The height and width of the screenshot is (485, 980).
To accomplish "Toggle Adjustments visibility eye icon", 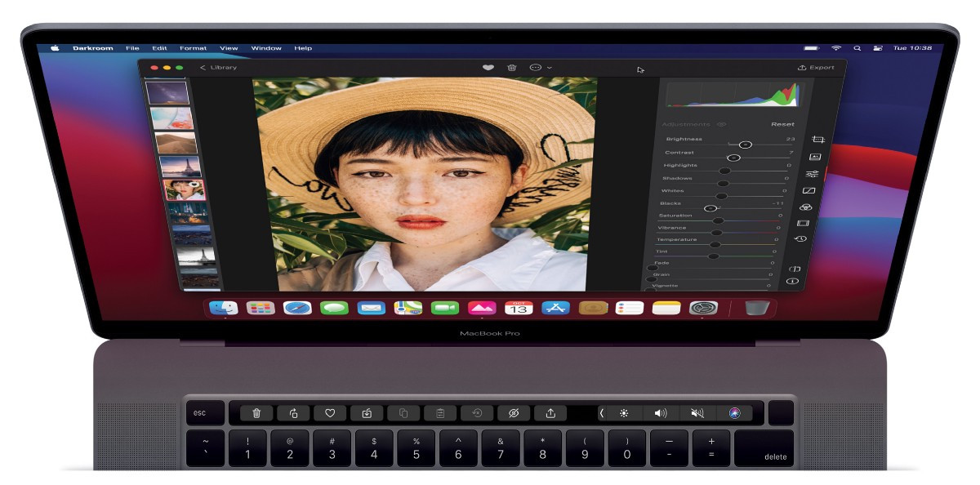I will pyautogui.click(x=721, y=125).
